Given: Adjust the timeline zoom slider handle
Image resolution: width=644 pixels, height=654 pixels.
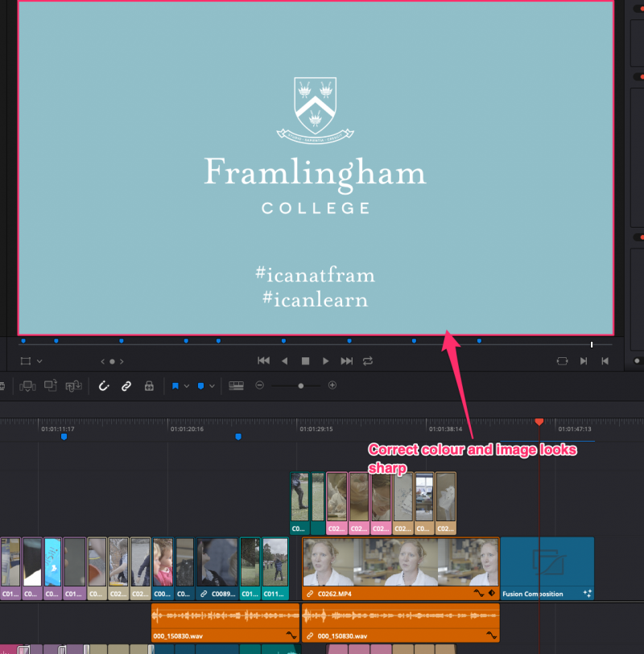Looking at the screenshot, I should [x=301, y=386].
